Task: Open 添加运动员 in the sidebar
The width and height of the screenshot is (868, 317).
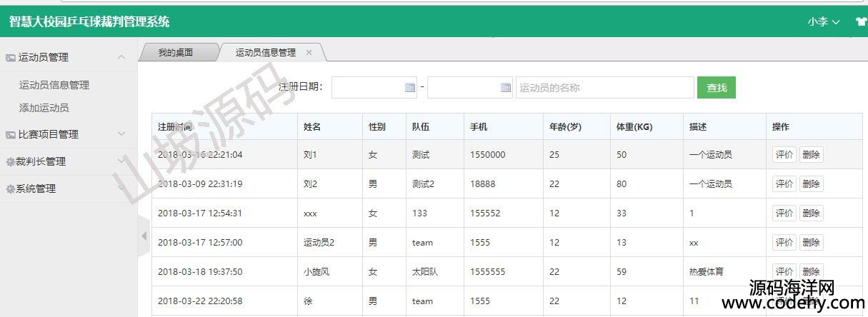Action: (x=44, y=108)
